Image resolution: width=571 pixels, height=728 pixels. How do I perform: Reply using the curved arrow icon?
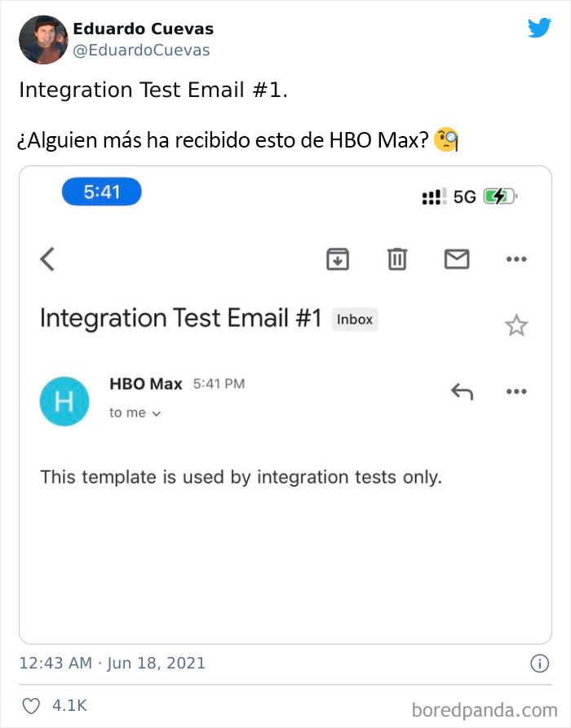point(462,391)
